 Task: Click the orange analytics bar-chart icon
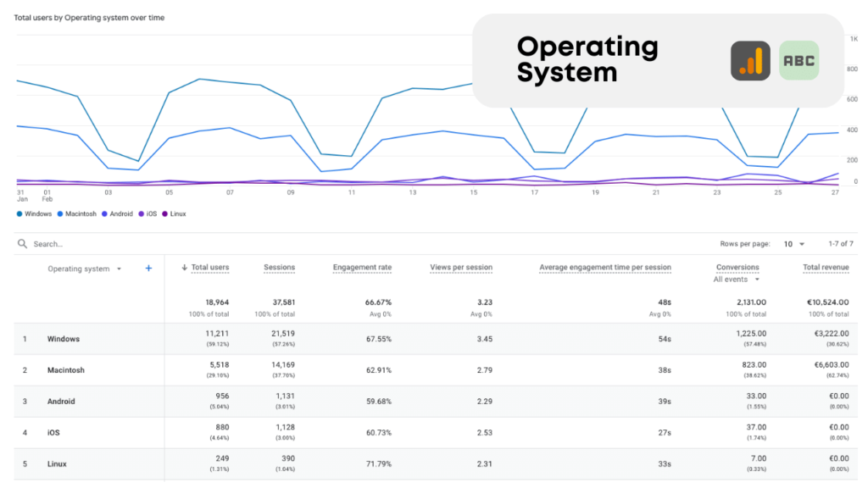point(750,61)
